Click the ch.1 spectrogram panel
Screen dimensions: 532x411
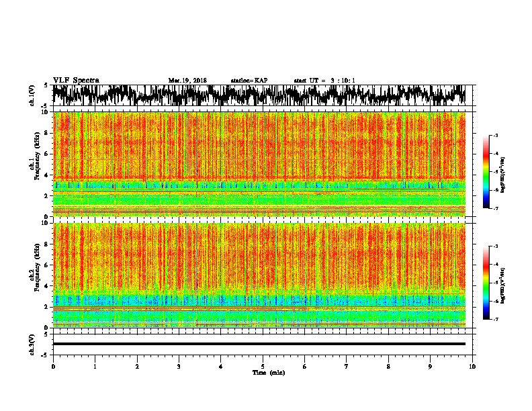[x=259, y=164]
